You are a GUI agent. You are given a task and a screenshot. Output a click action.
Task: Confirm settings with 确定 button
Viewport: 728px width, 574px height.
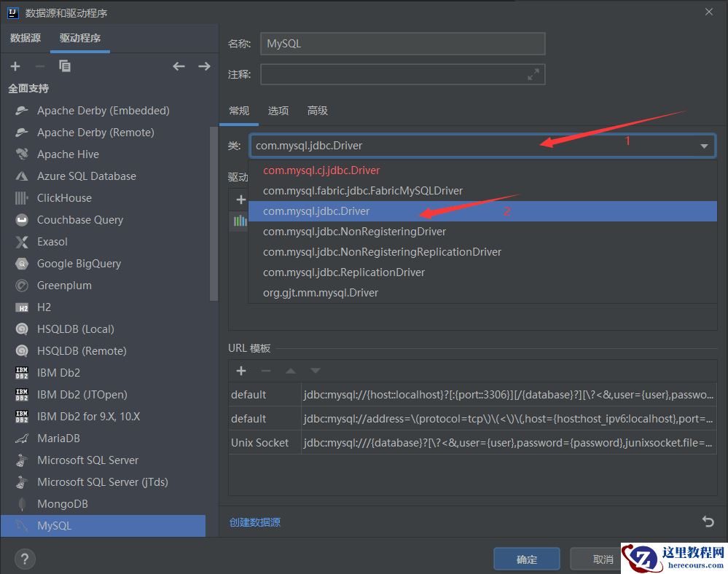click(x=526, y=559)
